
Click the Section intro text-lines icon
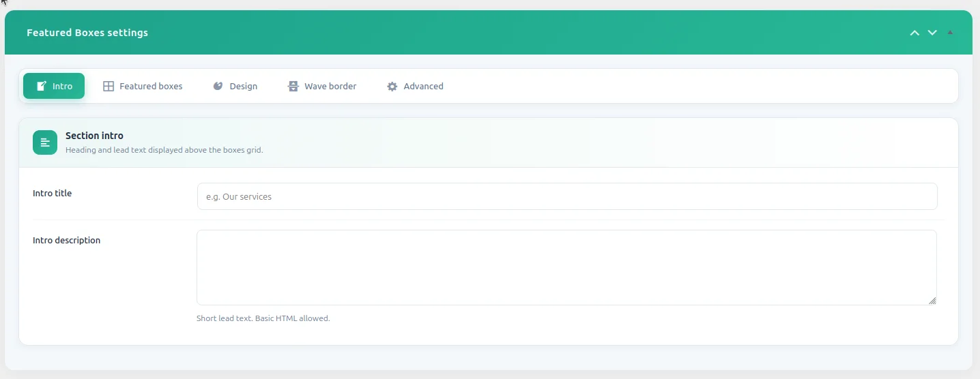[x=45, y=142]
